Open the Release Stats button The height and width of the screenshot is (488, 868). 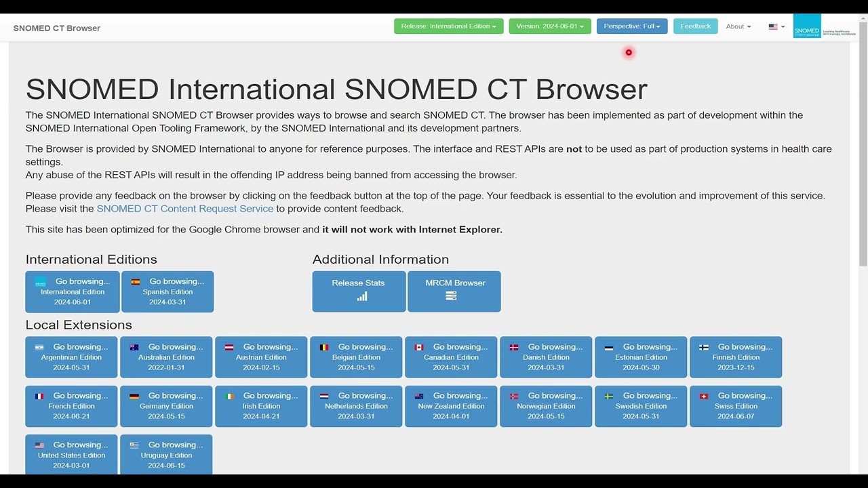point(359,292)
